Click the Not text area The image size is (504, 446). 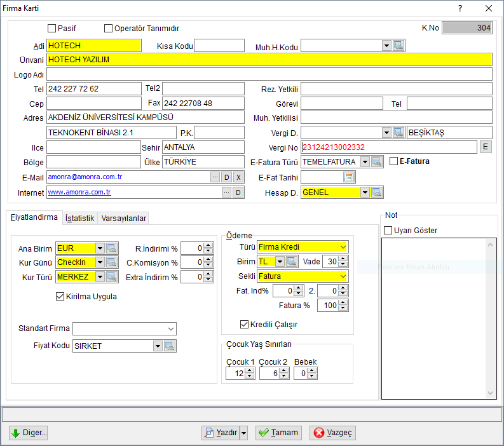(434, 318)
